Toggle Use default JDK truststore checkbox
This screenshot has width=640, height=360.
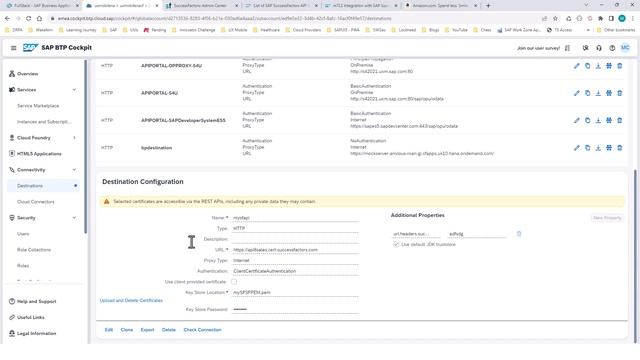coord(396,244)
